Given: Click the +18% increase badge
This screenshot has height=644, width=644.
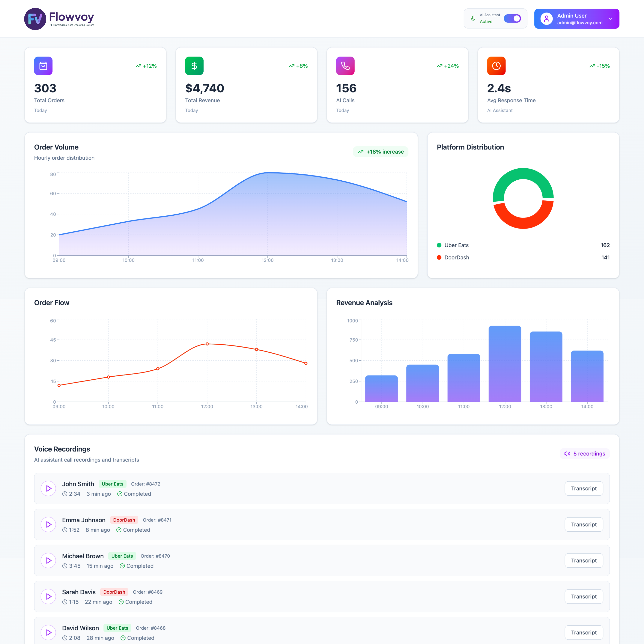Looking at the screenshot, I should pyautogui.click(x=381, y=152).
